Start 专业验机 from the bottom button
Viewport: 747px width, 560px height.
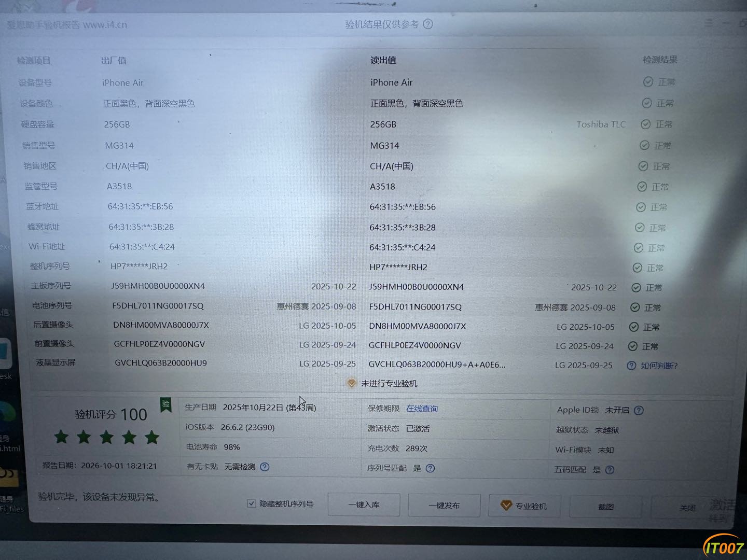click(x=524, y=506)
